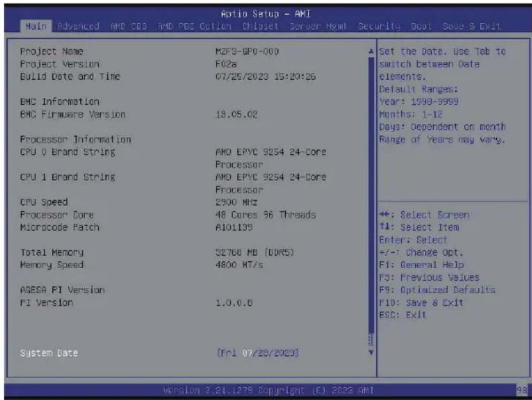Image resolution: width=532 pixels, height=400 pixels.
Task: Click the version copyright footer text
Action: [268, 391]
